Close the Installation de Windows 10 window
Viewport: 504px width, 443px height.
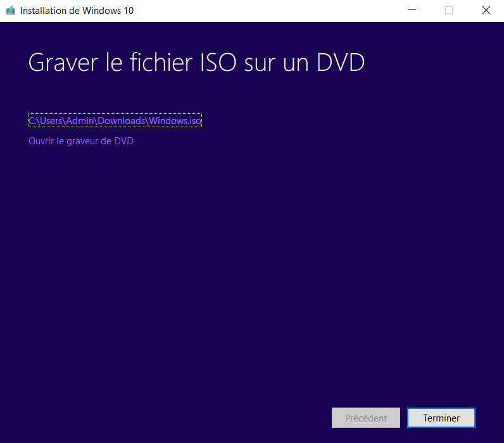486,10
